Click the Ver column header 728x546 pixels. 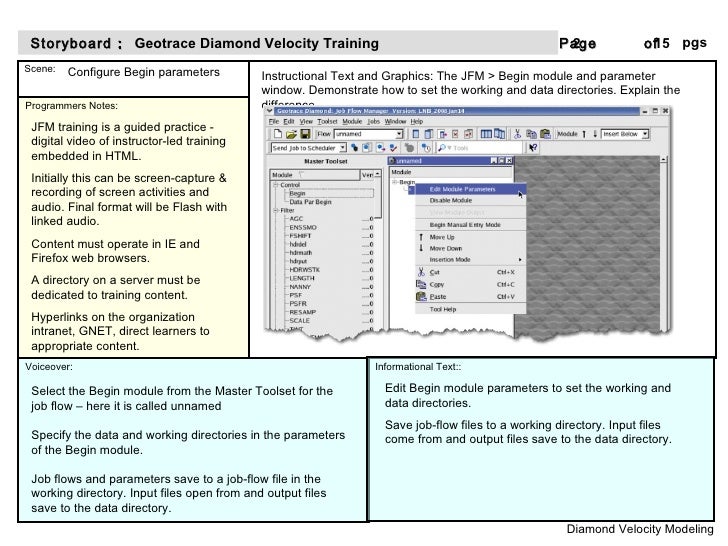[367, 175]
